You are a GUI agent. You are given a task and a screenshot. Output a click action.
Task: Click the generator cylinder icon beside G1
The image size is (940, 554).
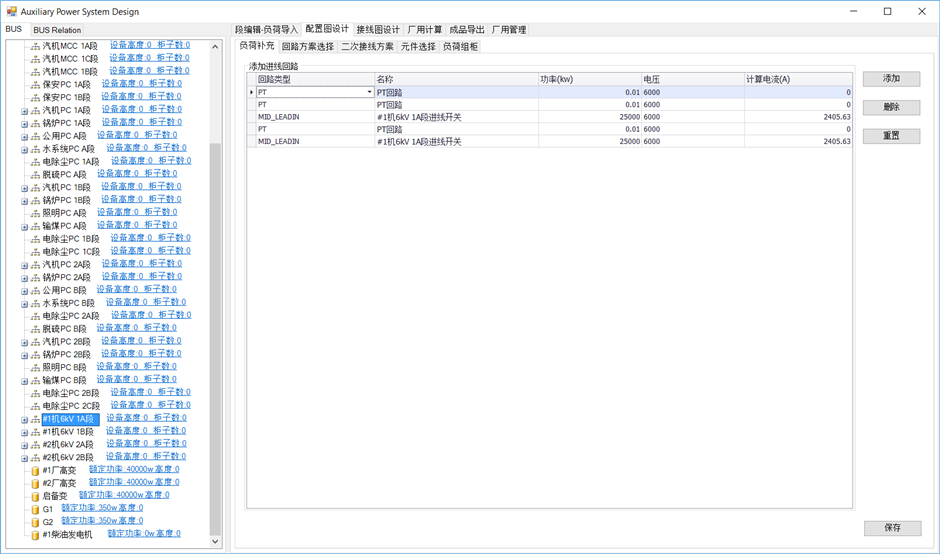(x=35, y=509)
